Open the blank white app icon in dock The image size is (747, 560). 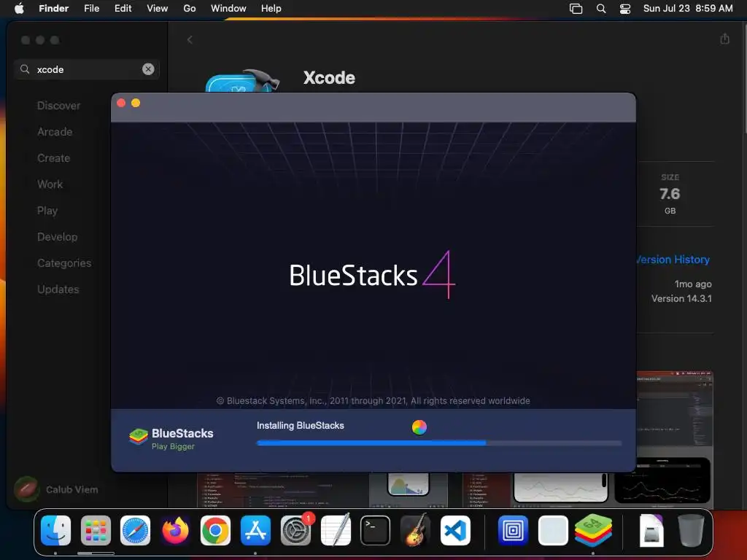click(x=553, y=531)
